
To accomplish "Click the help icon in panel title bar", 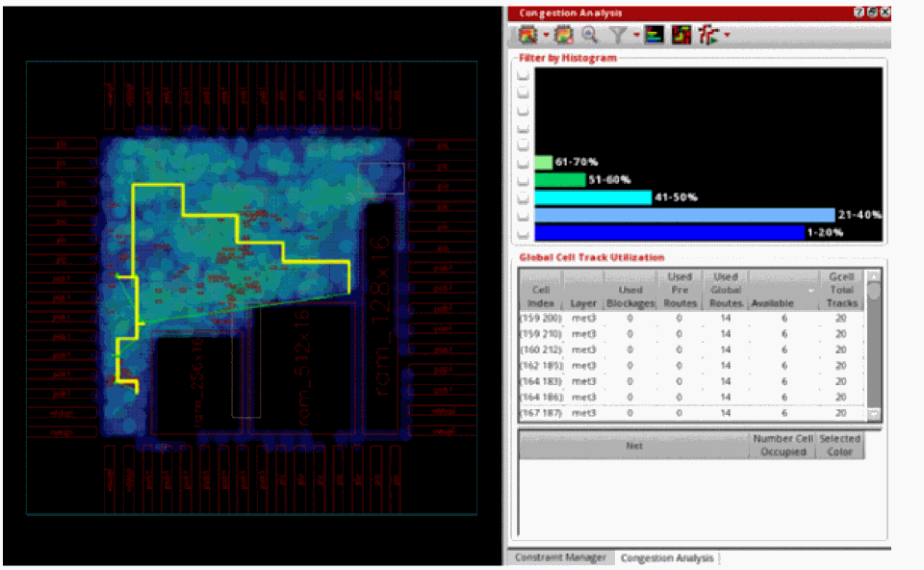I will [858, 13].
